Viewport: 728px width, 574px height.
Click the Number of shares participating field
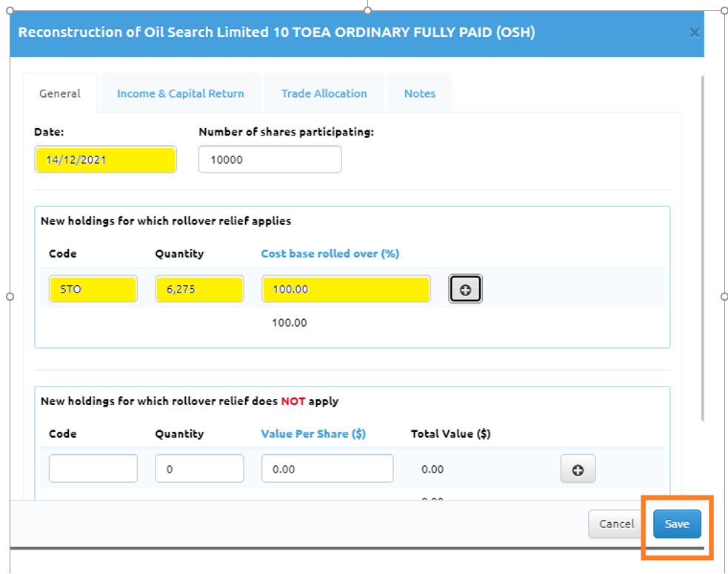click(x=270, y=160)
